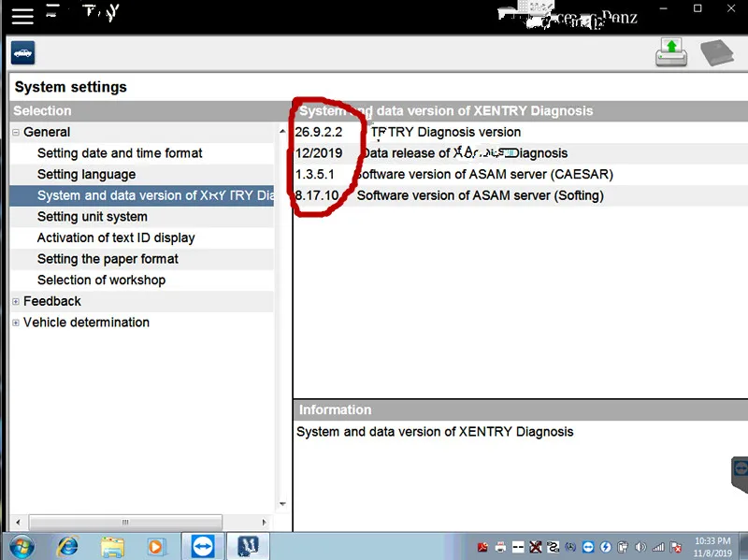Click the blue lightning bolt tray icon
The image size is (748, 560).
coord(606,547)
